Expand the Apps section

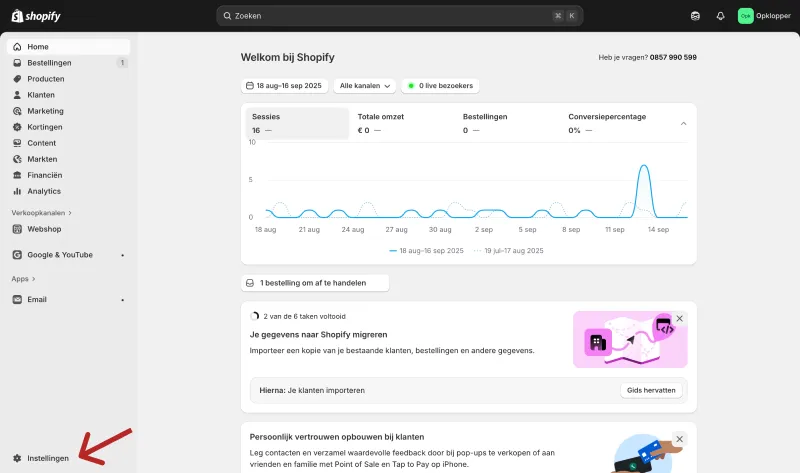pyautogui.click(x=23, y=279)
